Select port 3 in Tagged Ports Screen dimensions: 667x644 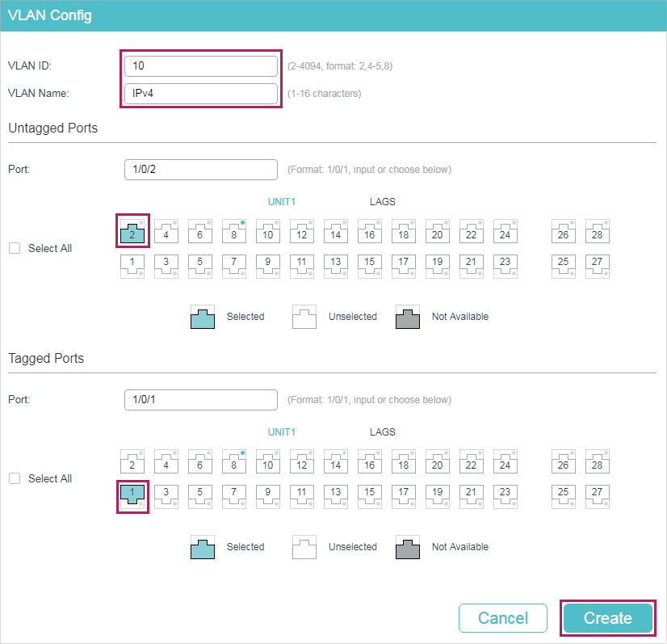(x=166, y=496)
